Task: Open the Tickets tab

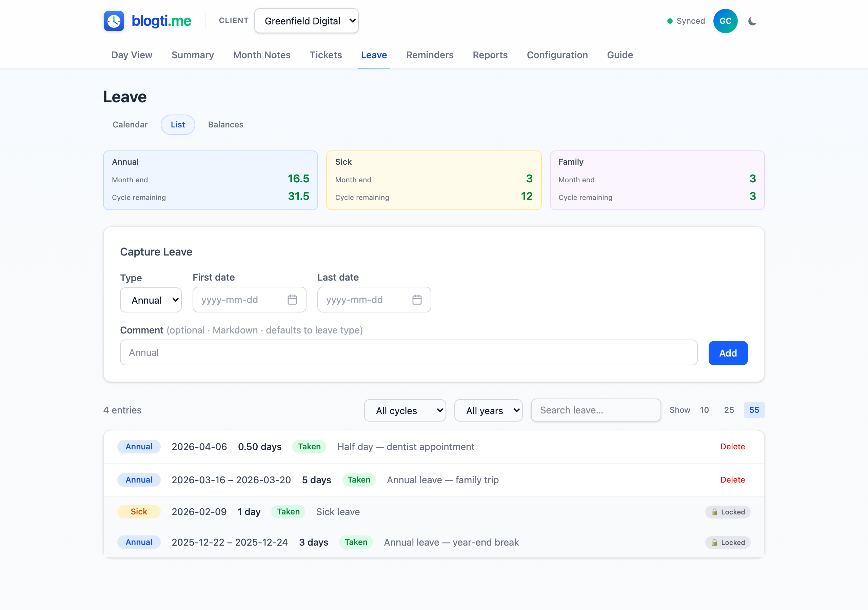Action: coord(326,55)
